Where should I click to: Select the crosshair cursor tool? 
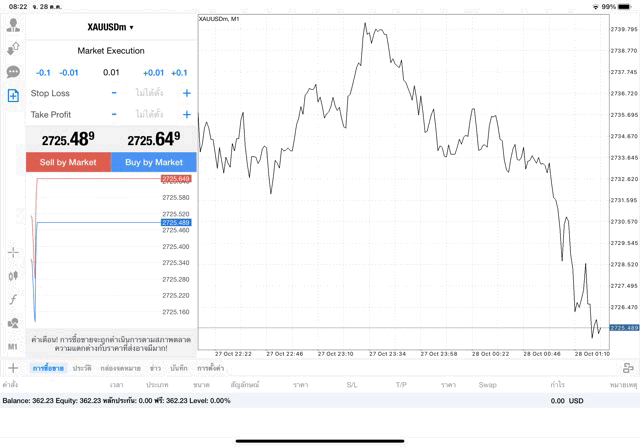tap(13, 252)
